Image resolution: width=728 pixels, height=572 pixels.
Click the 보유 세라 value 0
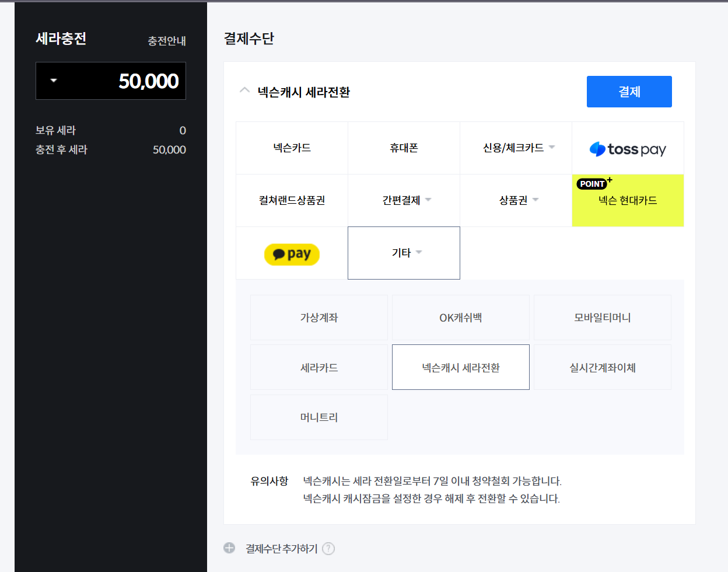pyautogui.click(x=183, y=130)
